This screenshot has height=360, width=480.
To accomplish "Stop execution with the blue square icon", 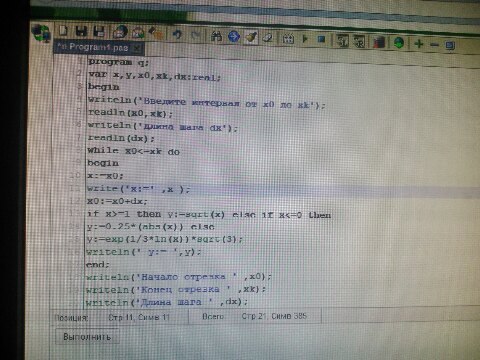I will tap(321, 39).
